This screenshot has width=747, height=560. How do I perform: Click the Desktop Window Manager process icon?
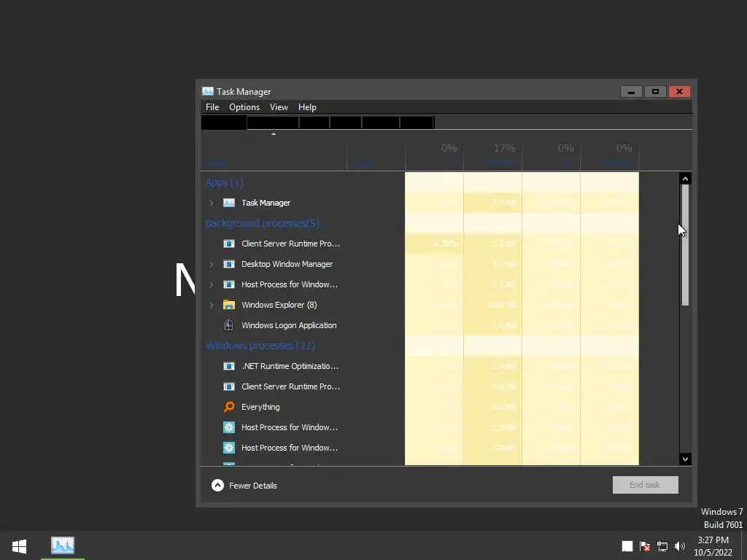coord(229,264)
